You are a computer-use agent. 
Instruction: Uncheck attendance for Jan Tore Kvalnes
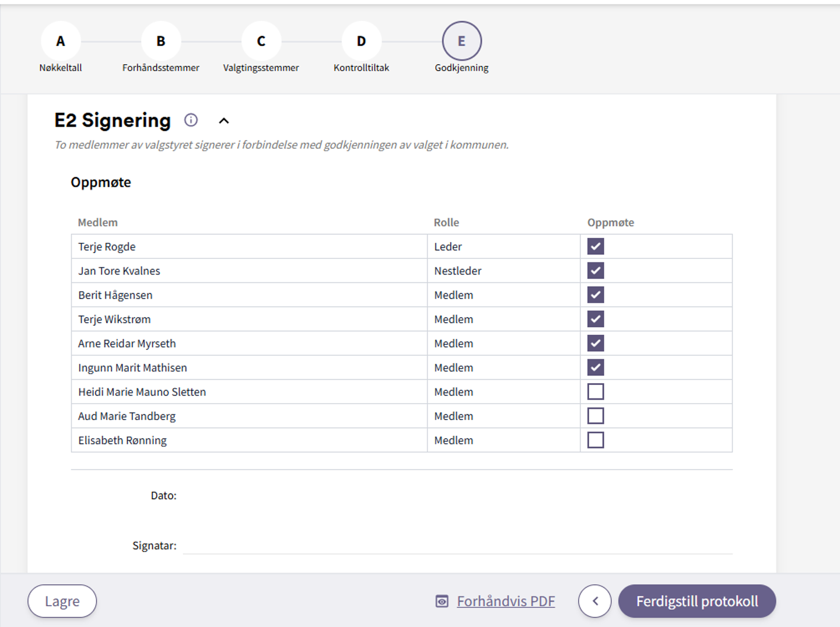[596, 271]
